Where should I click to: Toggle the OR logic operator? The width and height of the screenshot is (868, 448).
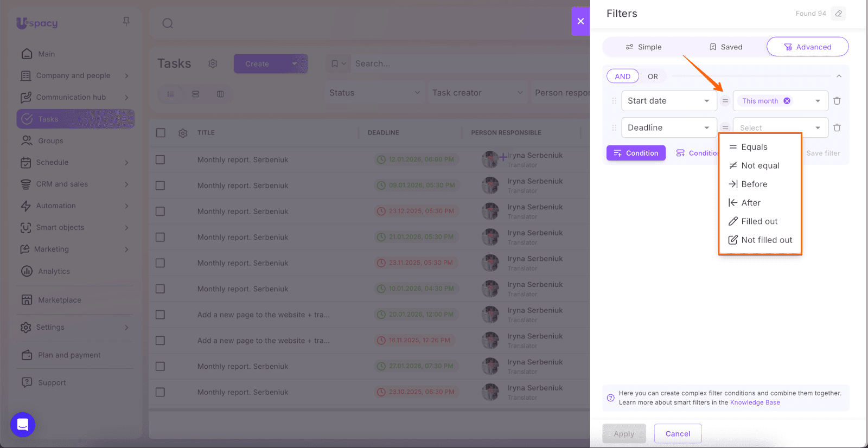point(653,76)
